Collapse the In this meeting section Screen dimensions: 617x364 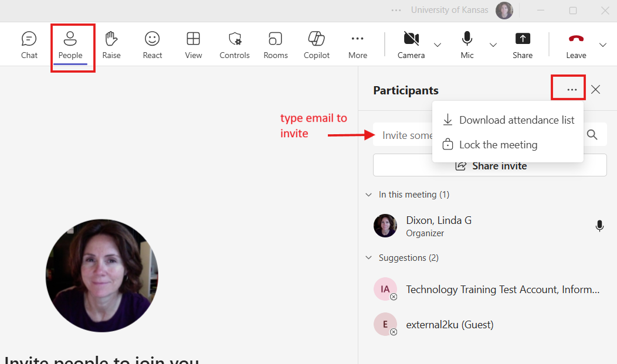tap(368, 195)
